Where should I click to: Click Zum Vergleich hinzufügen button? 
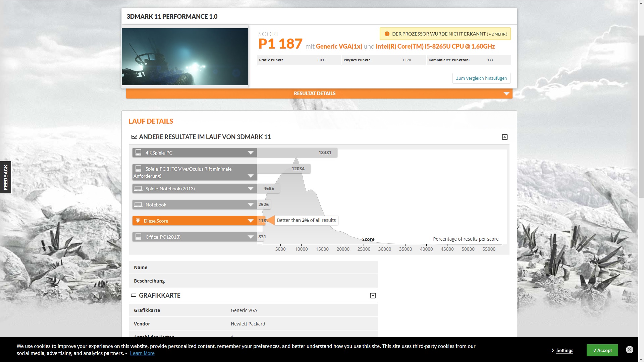pyautogui.click(x=481, y=78)
